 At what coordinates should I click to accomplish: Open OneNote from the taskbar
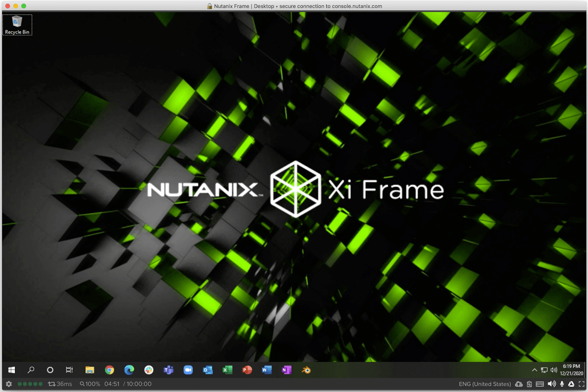pyautogui.click(x=286, y=370)
